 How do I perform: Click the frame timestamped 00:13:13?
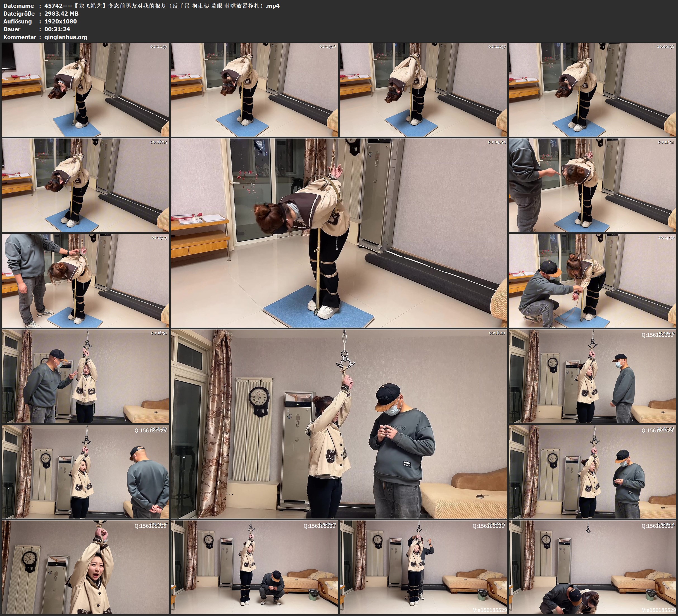[85, 280]
